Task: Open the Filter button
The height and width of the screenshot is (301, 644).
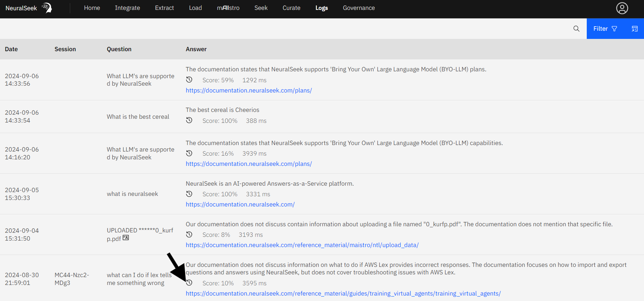Action: tap(605, 29)
